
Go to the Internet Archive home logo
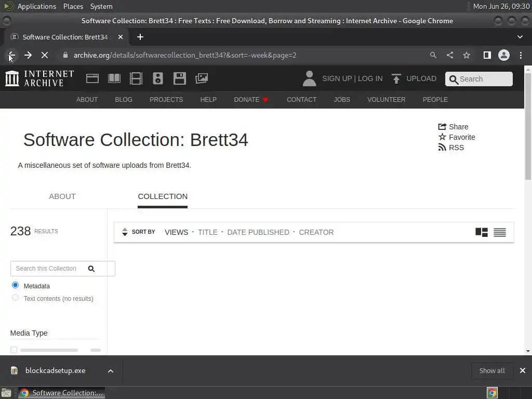coord(39,78)
